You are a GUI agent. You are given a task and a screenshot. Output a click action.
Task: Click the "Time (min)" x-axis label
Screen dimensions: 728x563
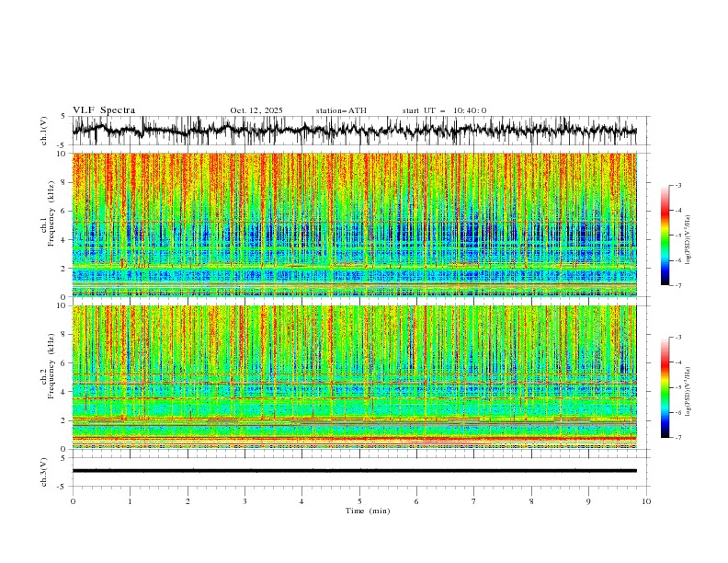368,511
